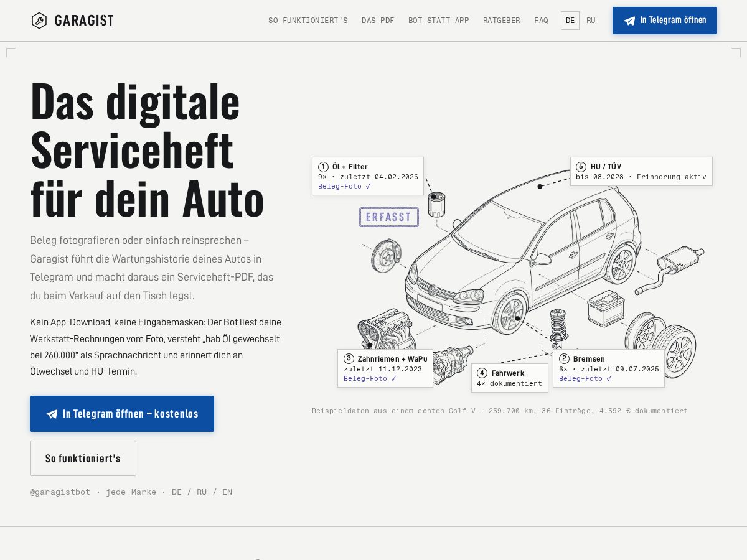Open the SO FUNKTIONIERT'S nav item
This screenshot has width=747, height=560.
pyautogui.click(x=308, y=21)
